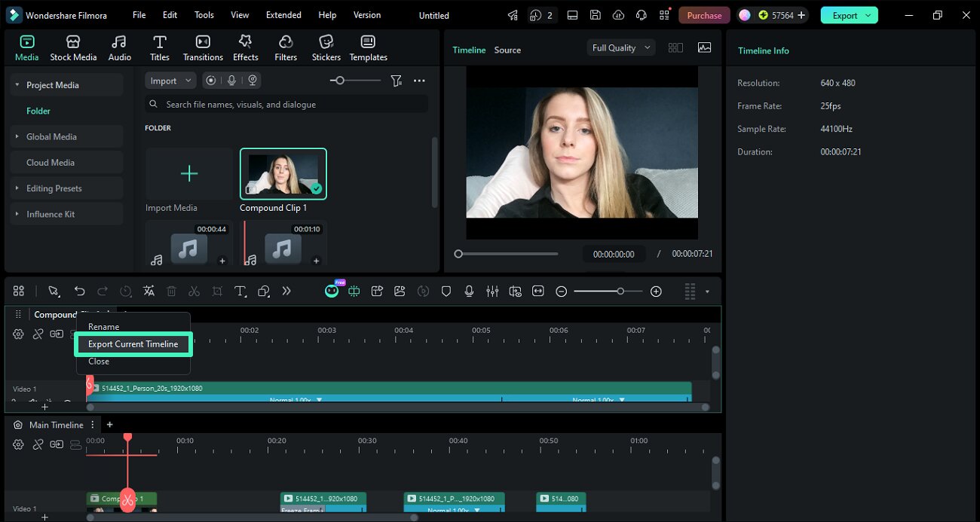This screenshot has height=522, width=980.
Task: Click the microphone voiceover icon in media toolbar
Action: [x=232, y=81]
